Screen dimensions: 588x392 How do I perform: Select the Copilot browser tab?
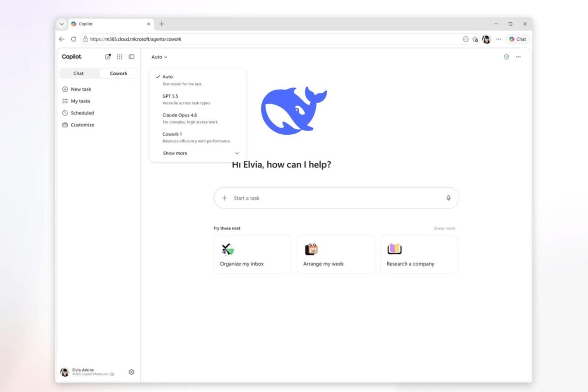(111, 24)
